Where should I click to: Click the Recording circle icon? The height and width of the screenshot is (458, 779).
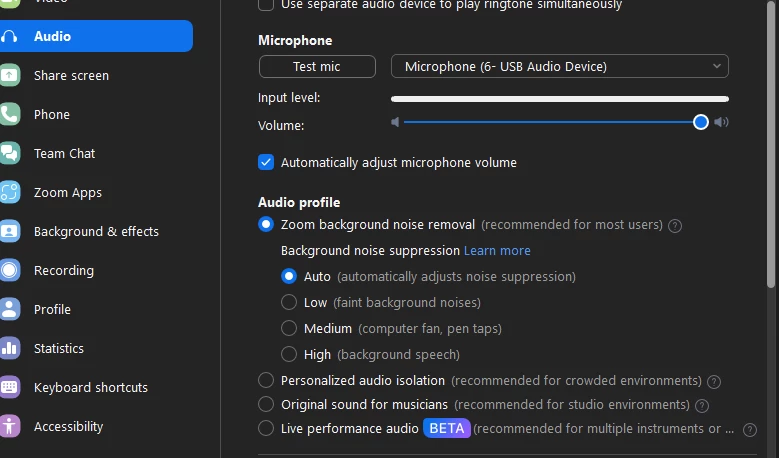pyautogui.click(x=9, y=270)
